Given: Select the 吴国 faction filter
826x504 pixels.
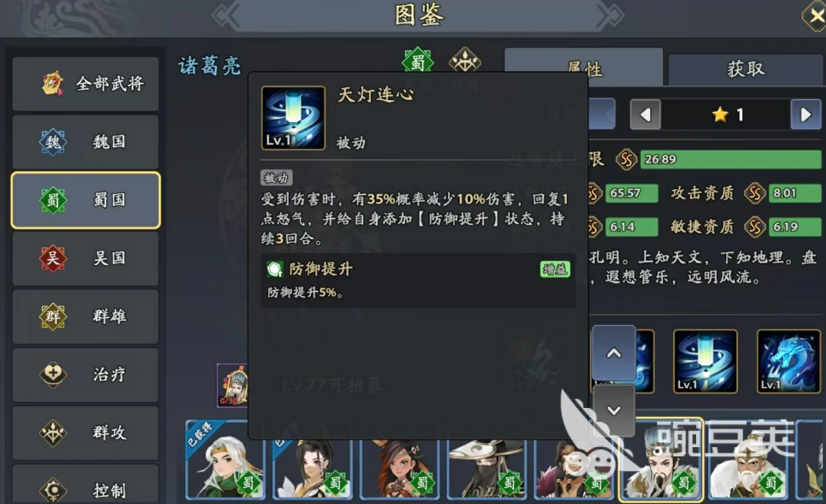Looking at the screenshot, I should coord(85,258).
